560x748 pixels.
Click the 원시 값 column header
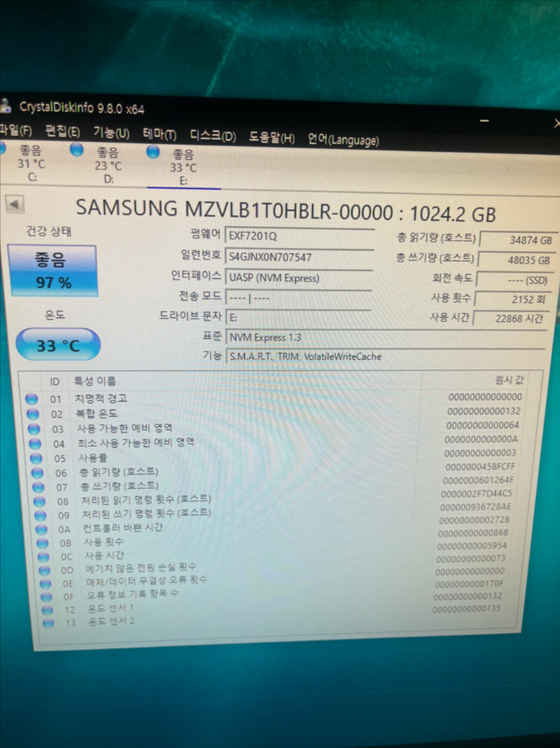click(x=509, y=380)
